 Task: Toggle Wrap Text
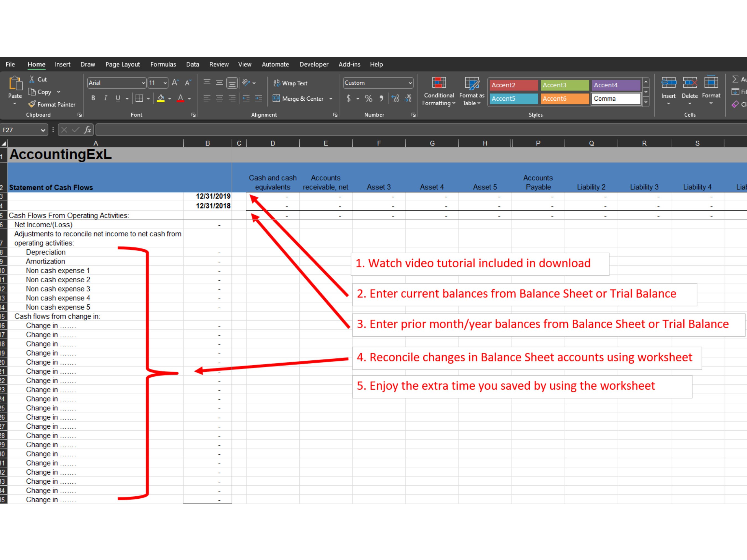290,83
